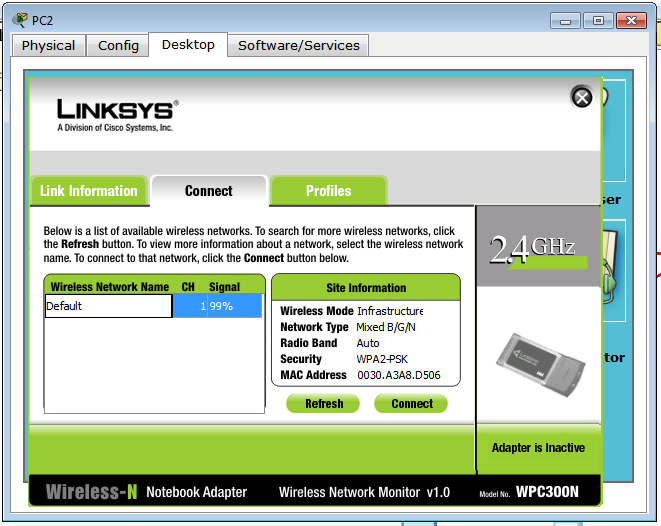This screenshot has height=526, width=661.
Task: Click the Site Information header
Action: 366,288
